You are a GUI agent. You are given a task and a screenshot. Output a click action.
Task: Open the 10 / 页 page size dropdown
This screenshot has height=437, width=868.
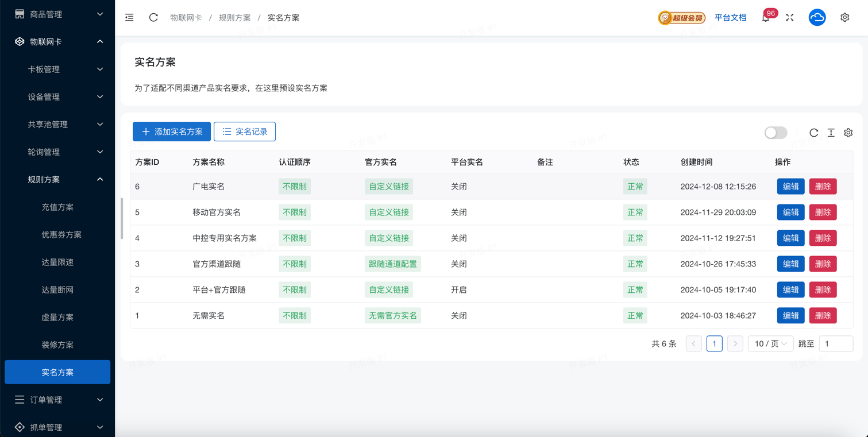[770, 343]
